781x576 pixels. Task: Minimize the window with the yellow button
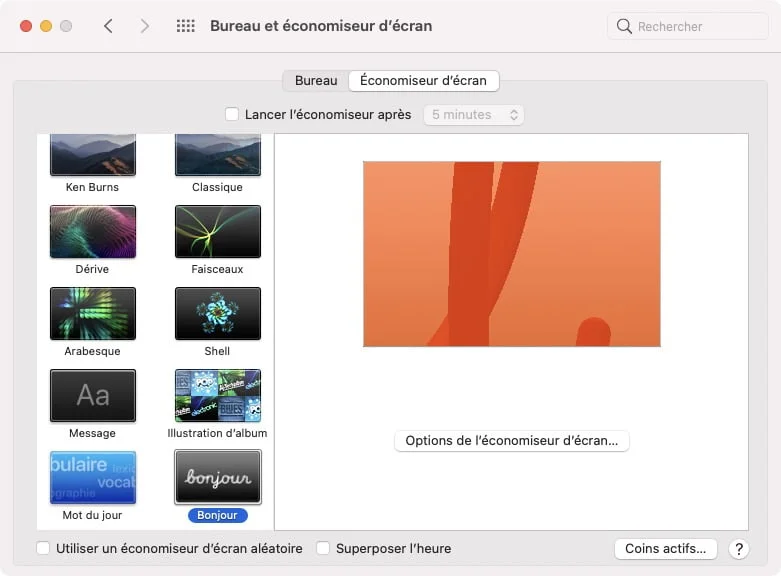46,26
